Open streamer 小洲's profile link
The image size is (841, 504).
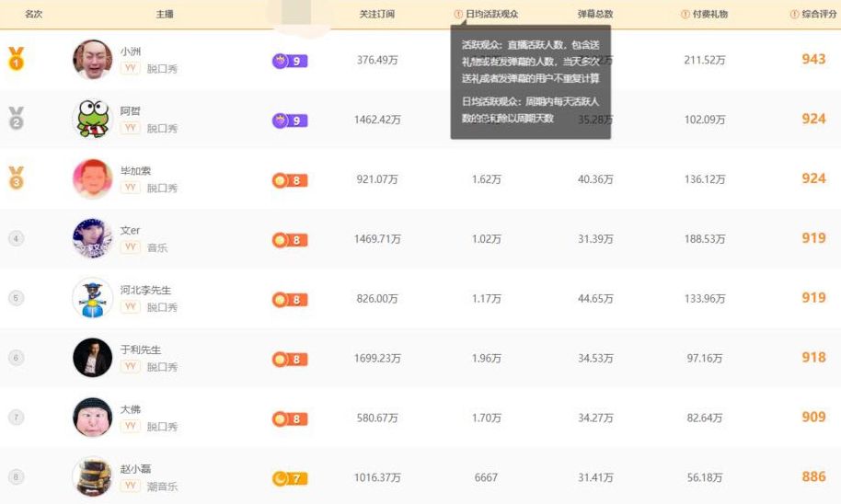(x=131, y=52)
